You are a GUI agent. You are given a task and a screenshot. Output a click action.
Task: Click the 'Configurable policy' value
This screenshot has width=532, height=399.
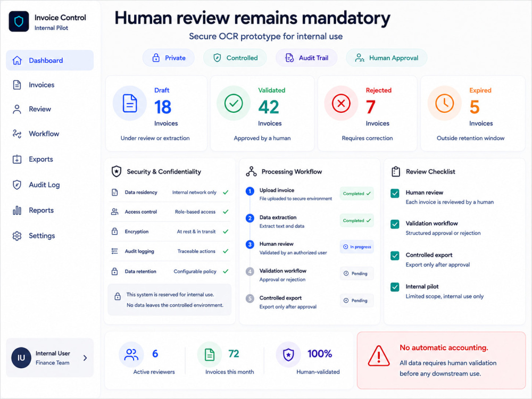click(195, 271)
